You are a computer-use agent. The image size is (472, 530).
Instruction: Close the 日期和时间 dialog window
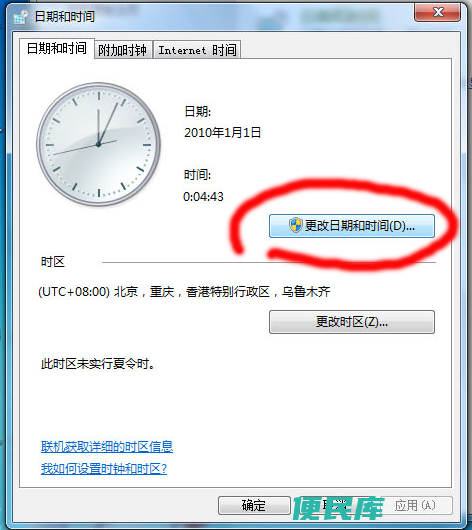click(x=437, y=13)
